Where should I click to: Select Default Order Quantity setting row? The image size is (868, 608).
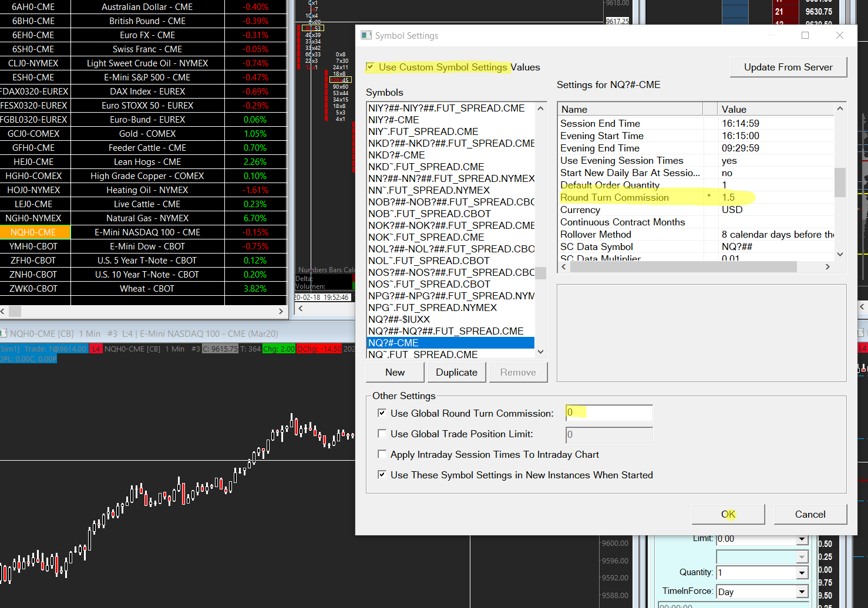point(696,185)
